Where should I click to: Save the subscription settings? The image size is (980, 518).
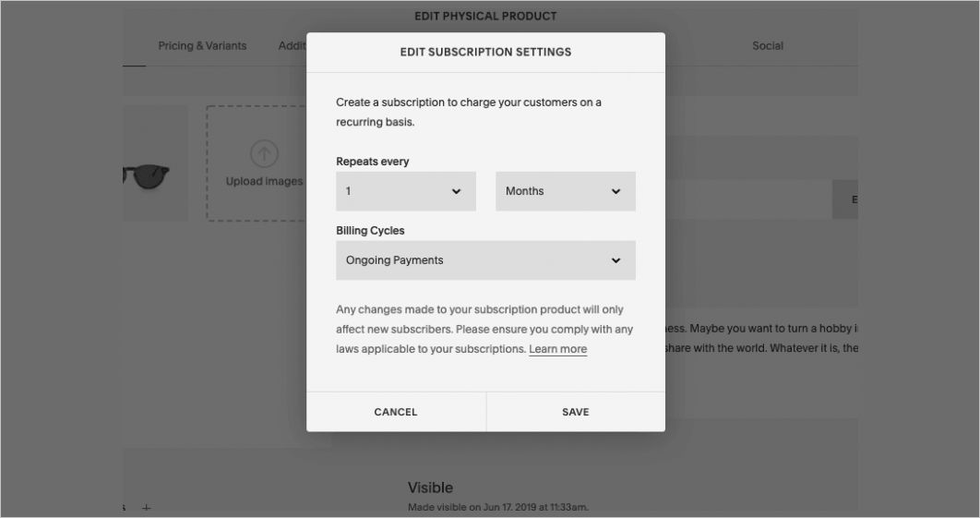pos(576,412)
